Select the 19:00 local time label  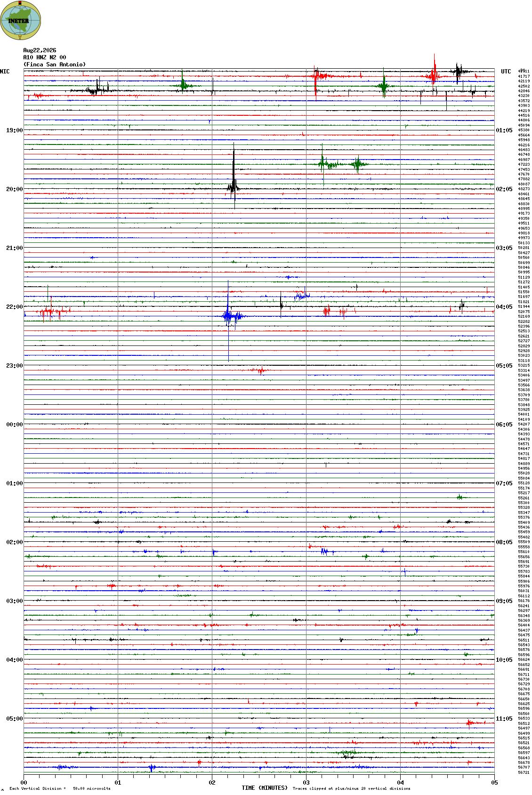14,130
